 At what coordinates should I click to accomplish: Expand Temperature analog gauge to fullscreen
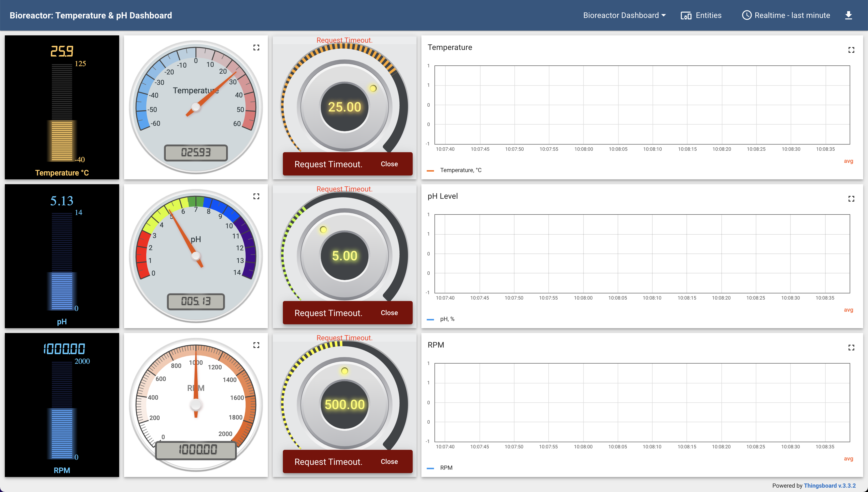coord(256,47)
